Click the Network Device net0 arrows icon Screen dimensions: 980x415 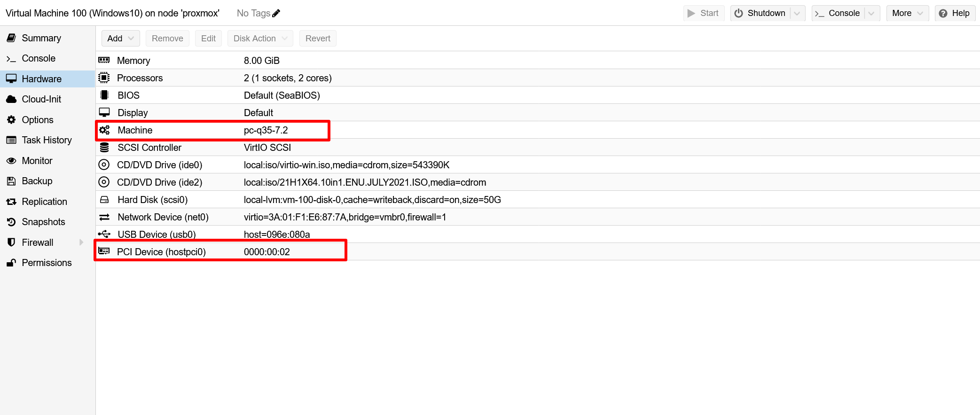click(x=104, y=217)
